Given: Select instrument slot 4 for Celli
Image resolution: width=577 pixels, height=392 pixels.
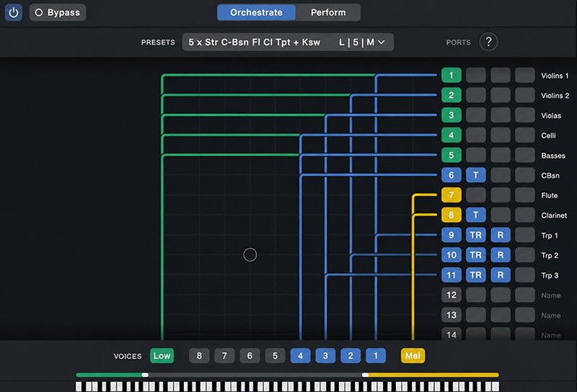Looking at the screenshot, I should [x=452, y=135].
